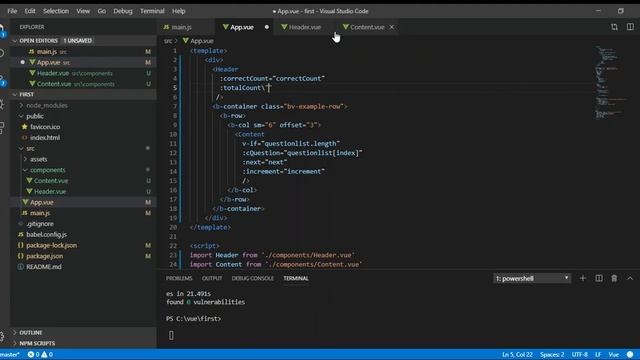Expand the NPM Scripts section
The width and height of the screenshot is (640, 360).
tap(84, 343)
